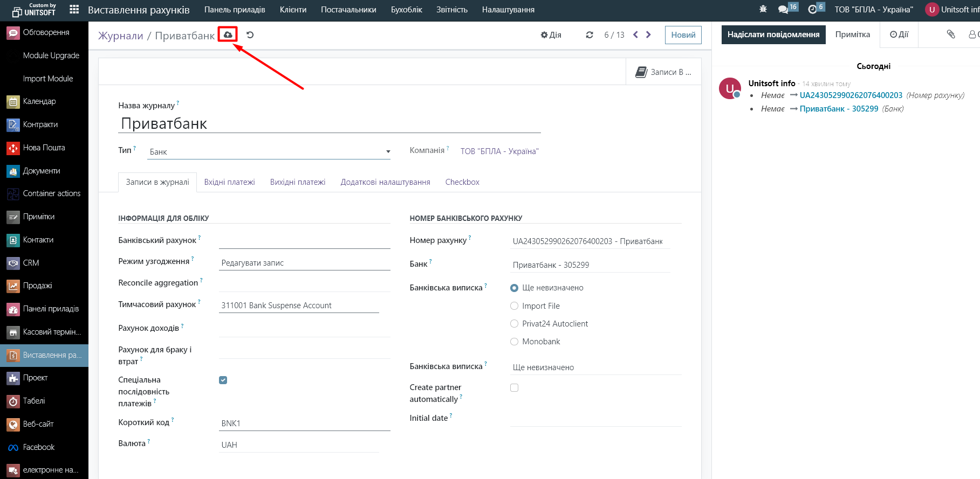Click the cloud save icon next to breadcrumb
This screenshot has width=980, height=479.
pyautogui.click(x=228, y=35)
